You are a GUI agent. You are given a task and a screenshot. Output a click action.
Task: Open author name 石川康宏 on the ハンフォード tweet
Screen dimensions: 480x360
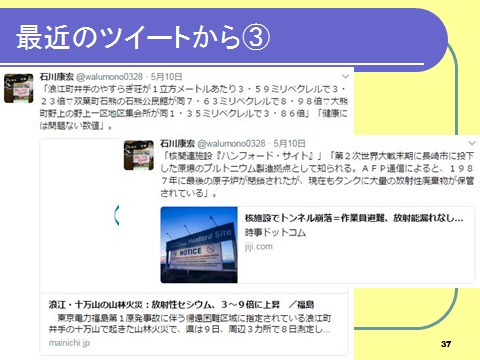click(177, 144)
